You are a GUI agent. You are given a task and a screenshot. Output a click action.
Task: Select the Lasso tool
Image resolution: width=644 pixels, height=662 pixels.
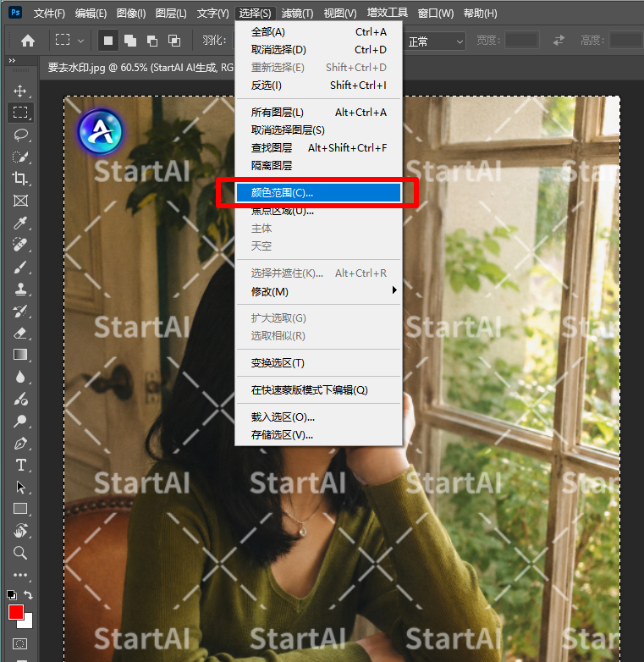[x=20, y=135]
